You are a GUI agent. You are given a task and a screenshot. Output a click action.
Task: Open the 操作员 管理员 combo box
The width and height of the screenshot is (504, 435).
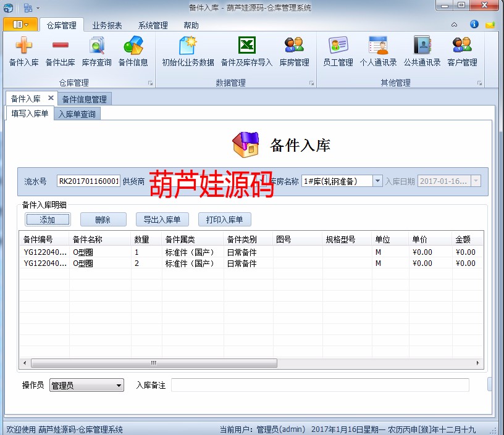click(86, 385)
